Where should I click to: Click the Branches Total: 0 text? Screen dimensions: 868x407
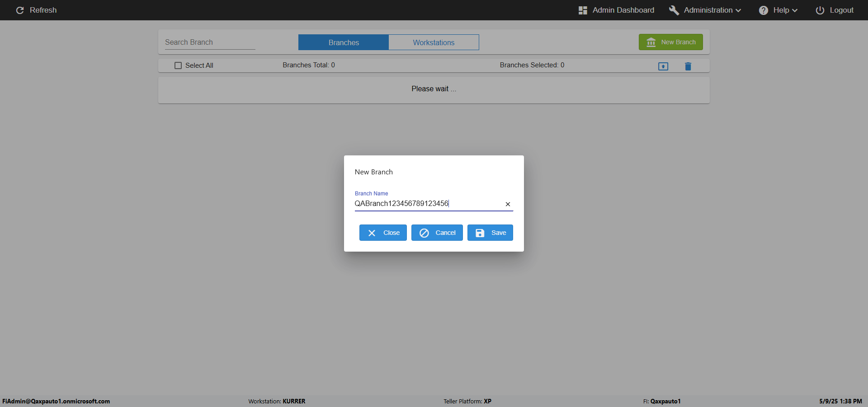(x=309, y=65)
